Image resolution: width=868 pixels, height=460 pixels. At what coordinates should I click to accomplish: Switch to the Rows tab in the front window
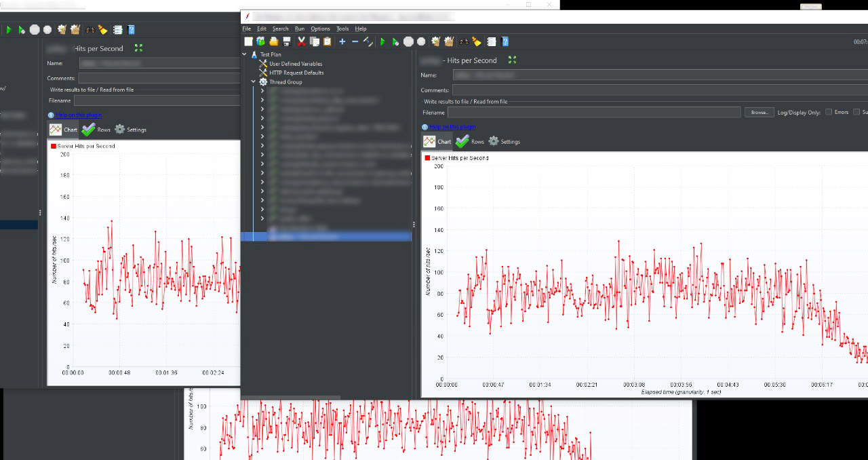(470, 141)
